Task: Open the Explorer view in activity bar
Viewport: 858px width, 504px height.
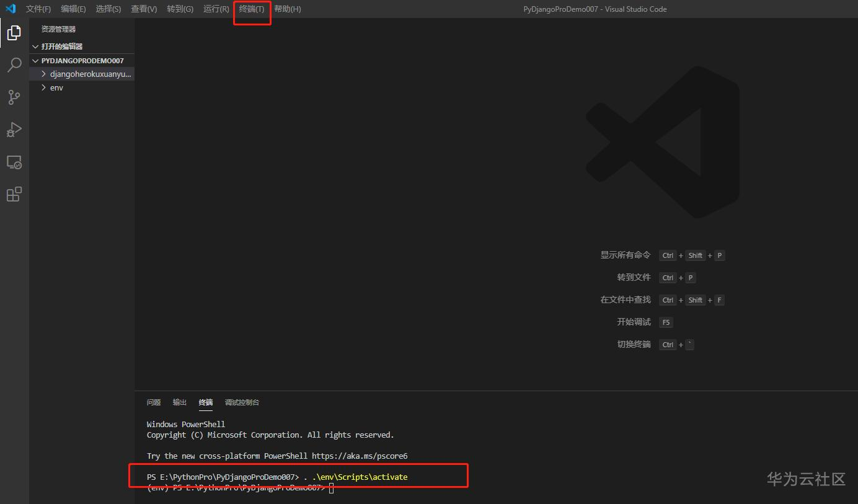Action: 14,32
